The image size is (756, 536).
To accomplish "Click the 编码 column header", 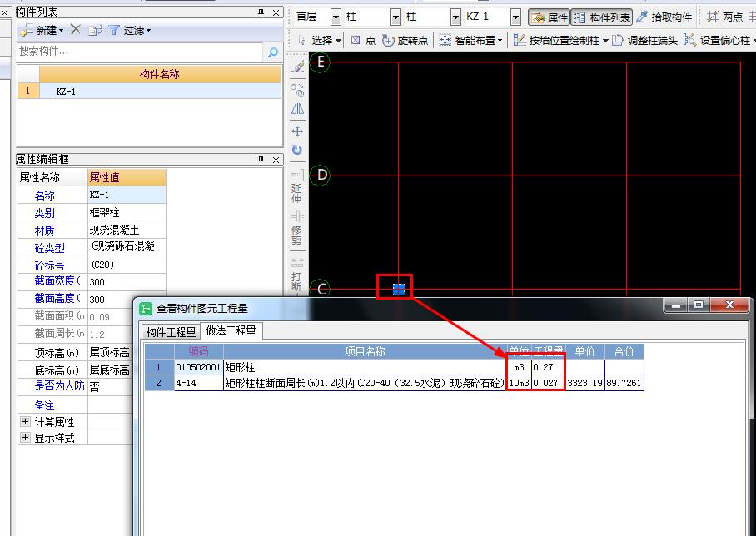I will coord(199,351).
